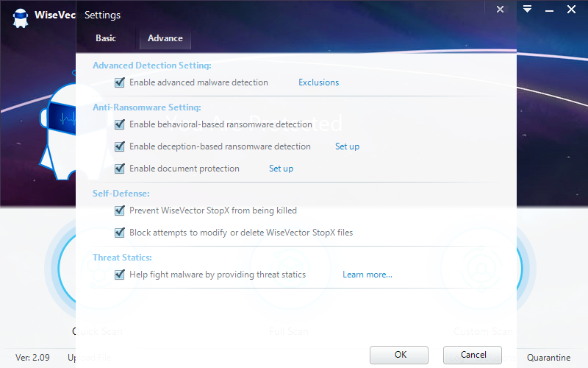This screenshot has height=368, width=588.
Task: Click Set up for document protection
Action: (281, 169)
